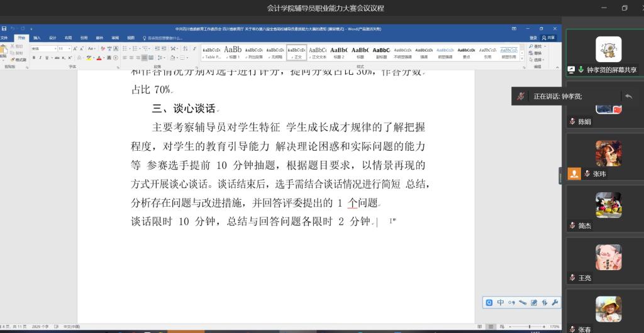The image size is (644, 333).
Task: Switch to the 插入 ribbon tab
Action: [x=37, y=38]
